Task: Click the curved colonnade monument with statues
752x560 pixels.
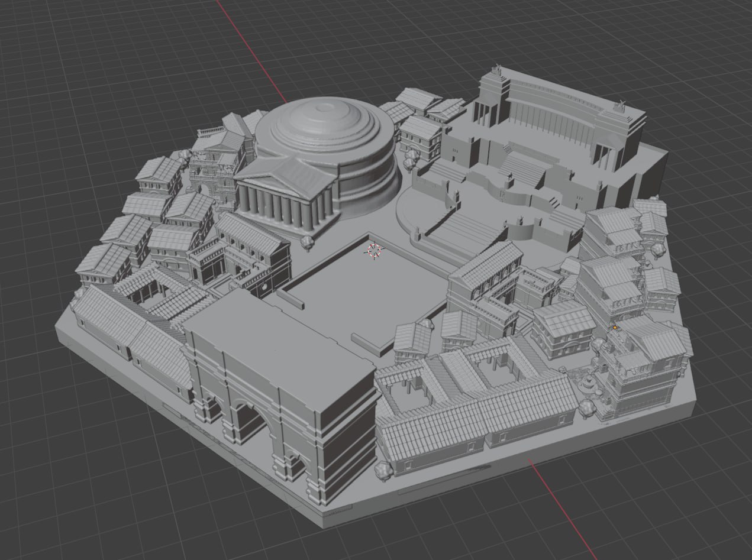Action: (x=559, y=121)
